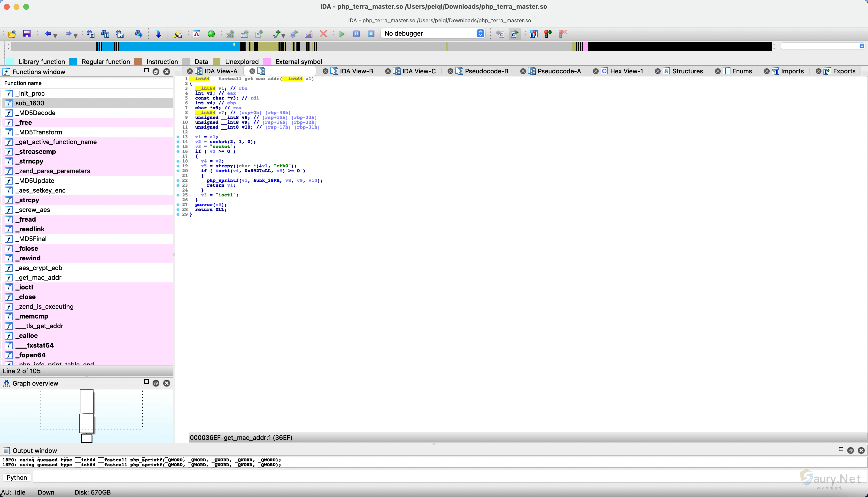Expand the back navigation arrow history dropdown

55,36
